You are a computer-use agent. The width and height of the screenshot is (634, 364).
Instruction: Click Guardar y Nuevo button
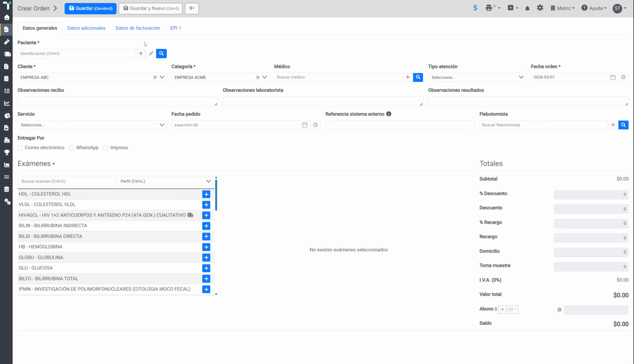click(151, 8)
